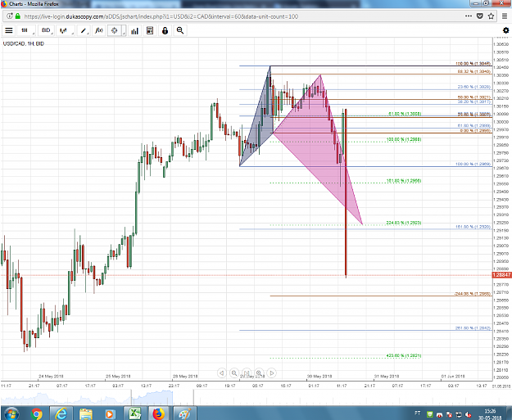512x420 pixels.
Task: Open the 1H timeframe period selector
Action: 25,30
